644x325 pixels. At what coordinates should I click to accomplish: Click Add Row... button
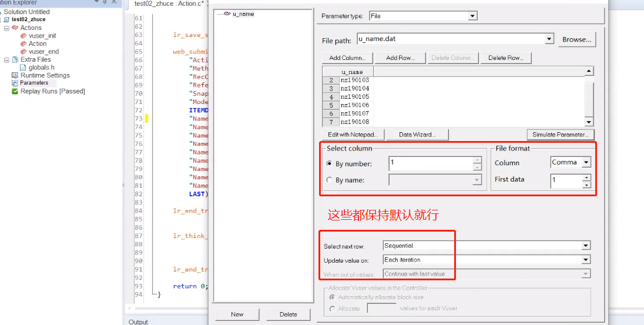400,58
